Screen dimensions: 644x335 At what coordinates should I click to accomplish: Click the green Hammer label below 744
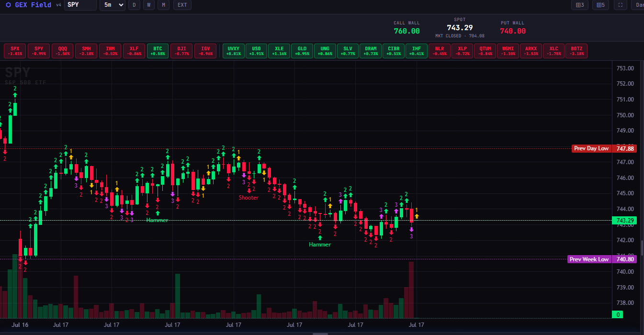click(x=157, y=220)
